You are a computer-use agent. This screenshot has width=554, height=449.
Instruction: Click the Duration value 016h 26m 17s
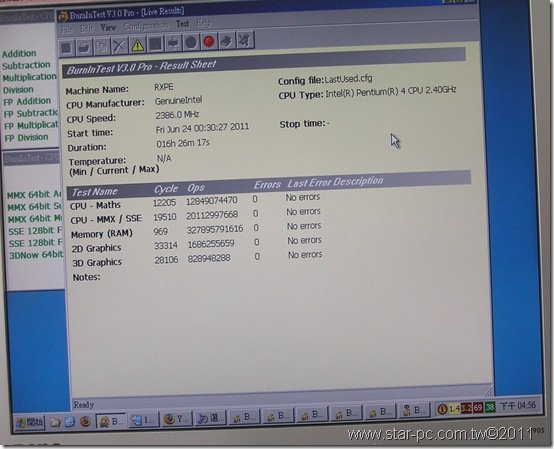click(x=183, y=143)
